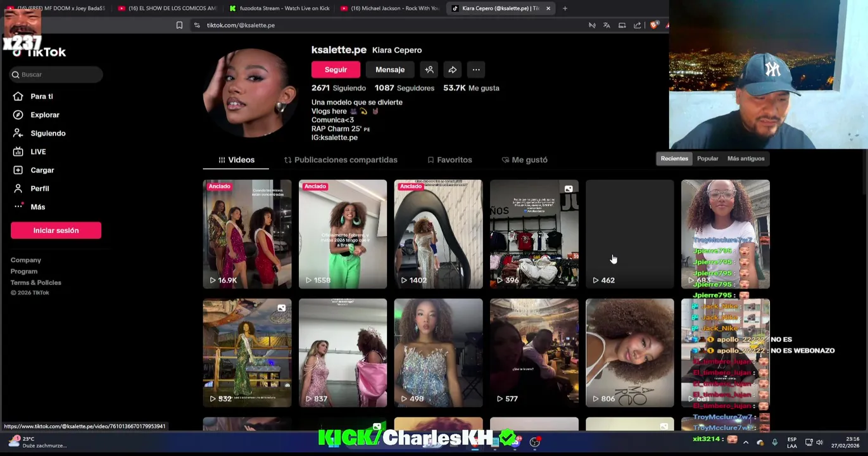Open the video with 462 views
868x456 pixels.
pyautogui.click(x=629, y=234)
